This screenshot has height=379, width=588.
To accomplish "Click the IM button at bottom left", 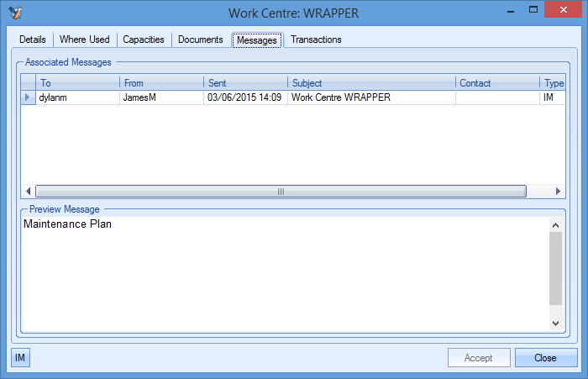I will pos(20,358).
